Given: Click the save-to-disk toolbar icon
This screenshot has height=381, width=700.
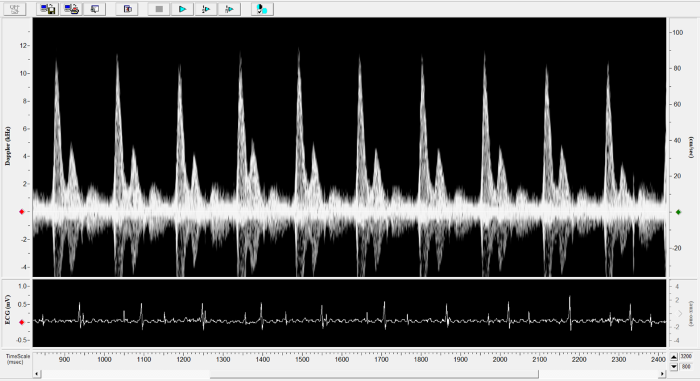Looking at the screenshot, I should [48, 9].
